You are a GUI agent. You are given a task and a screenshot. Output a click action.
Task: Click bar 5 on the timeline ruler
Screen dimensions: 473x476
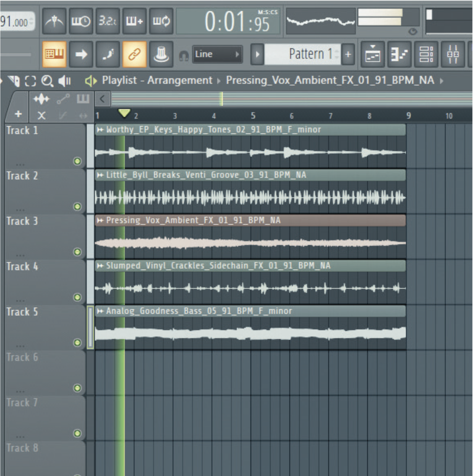click(x=253, y=115)
